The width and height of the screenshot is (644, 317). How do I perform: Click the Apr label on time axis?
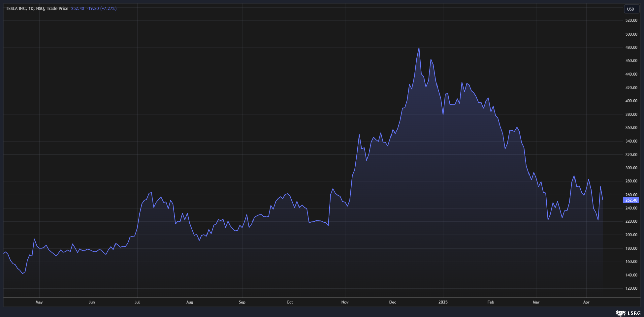pyautogui.click(x=586, y=302)
